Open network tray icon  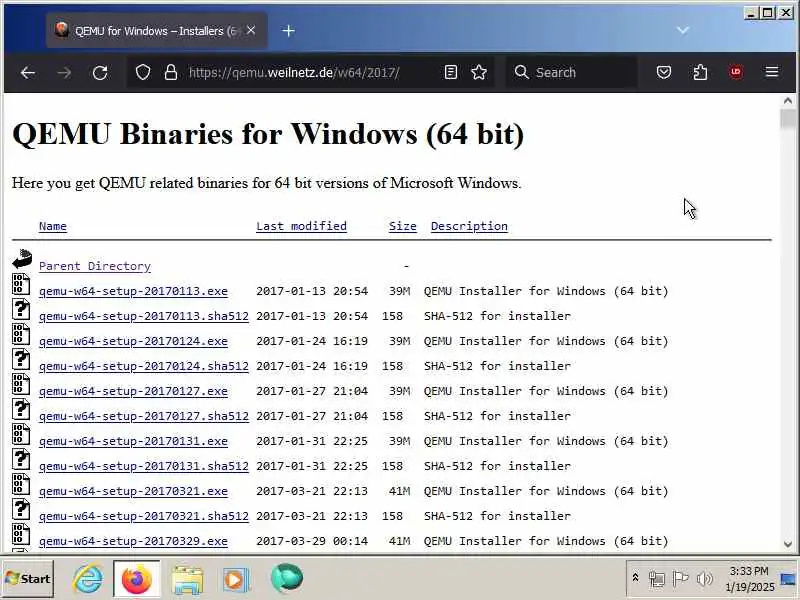point(657,579)
